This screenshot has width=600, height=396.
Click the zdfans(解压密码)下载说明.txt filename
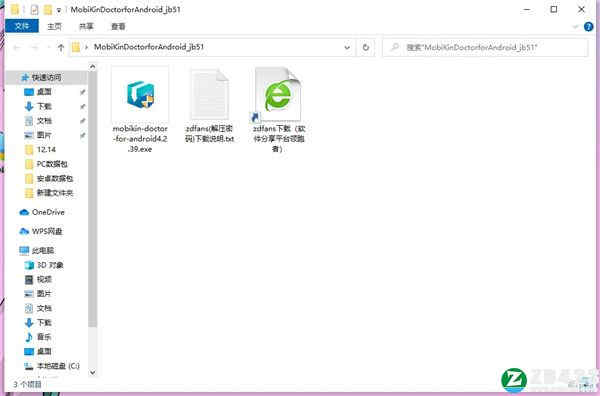210,134
